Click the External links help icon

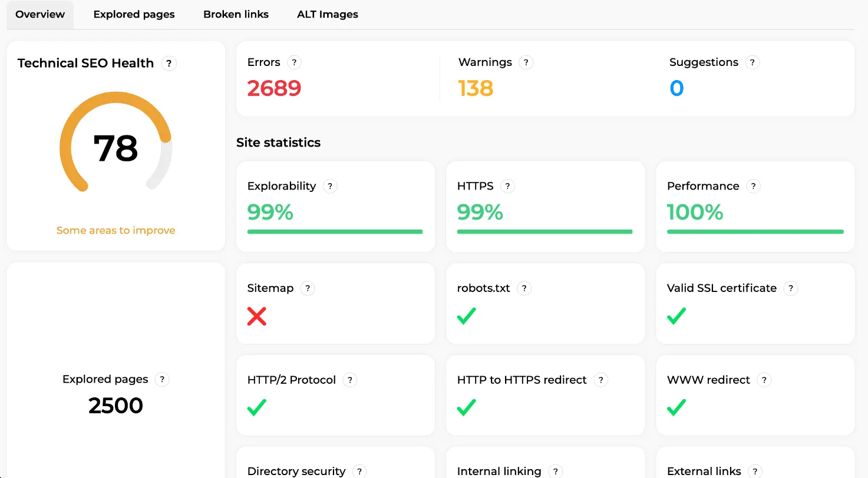pos(755,472)
